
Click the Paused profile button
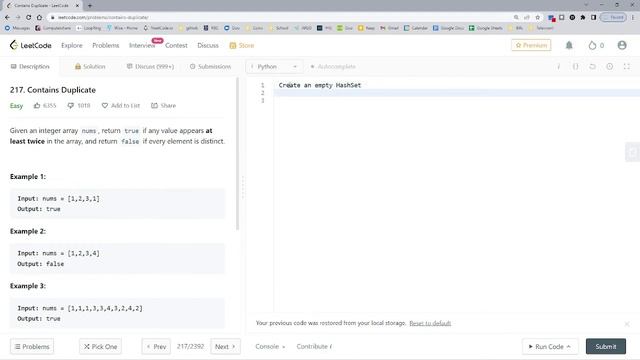point(613,17)
